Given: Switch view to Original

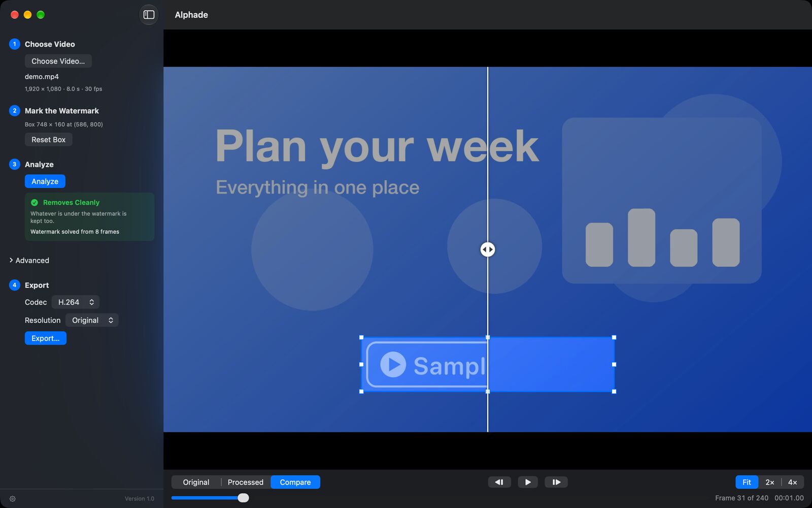Looking at the screenshot, I should 196,482.
